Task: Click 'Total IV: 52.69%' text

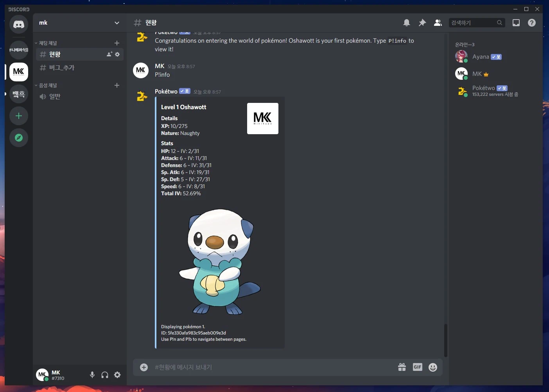Action: pyautogui.click(x=181, y=194)
